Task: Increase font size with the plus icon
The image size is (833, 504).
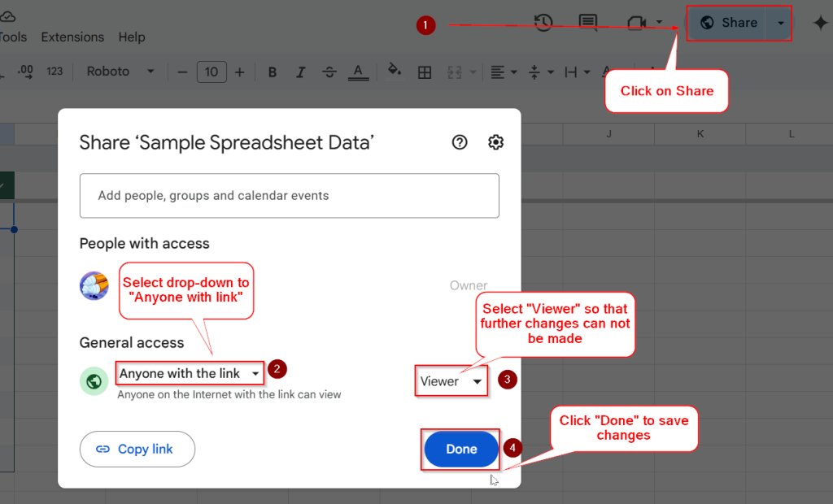Action: coord(239,72)
